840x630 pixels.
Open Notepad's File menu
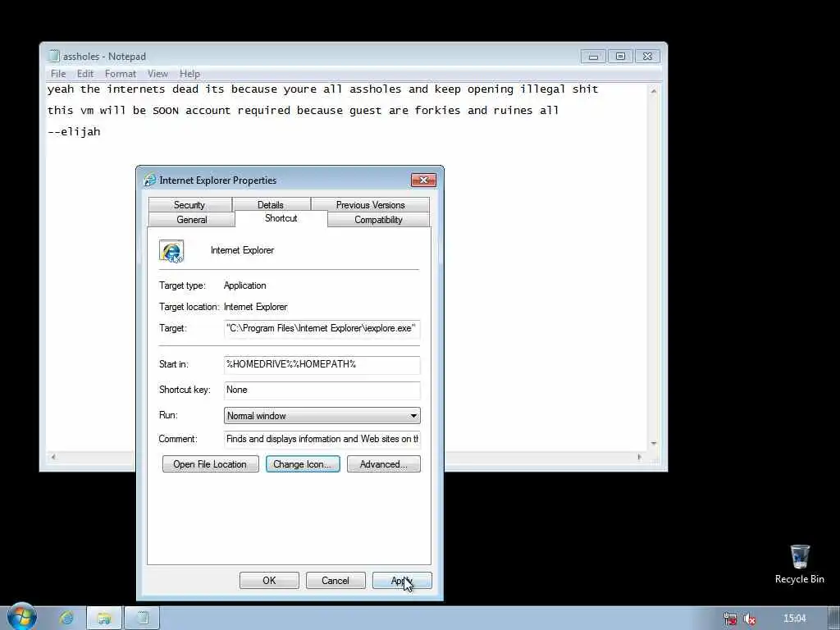pos(58,73)
